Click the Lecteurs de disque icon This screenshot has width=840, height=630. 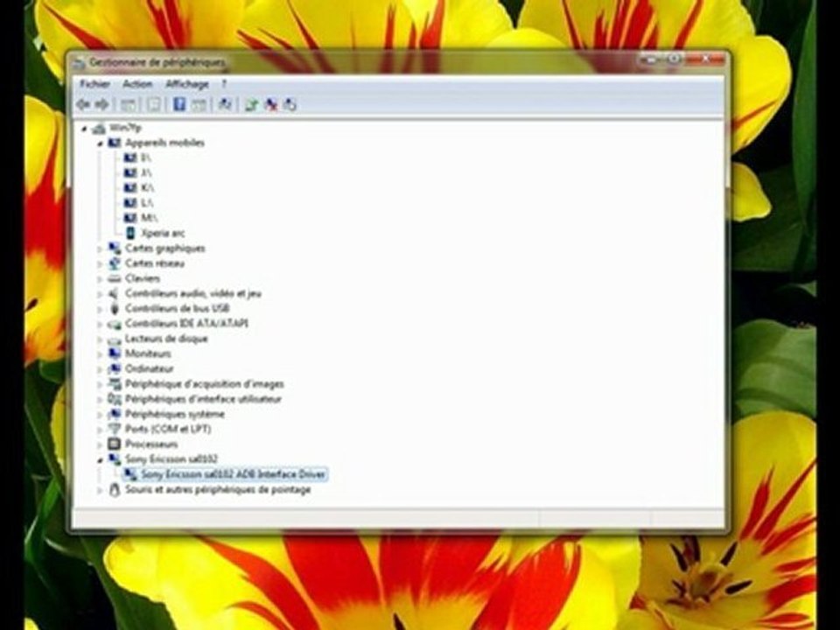(114, 339)
